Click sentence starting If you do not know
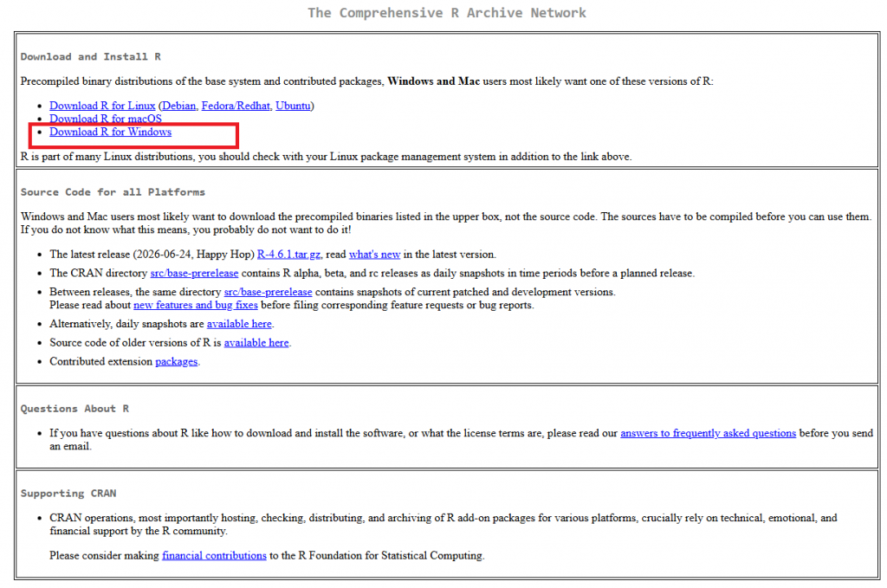 [186, 229]
